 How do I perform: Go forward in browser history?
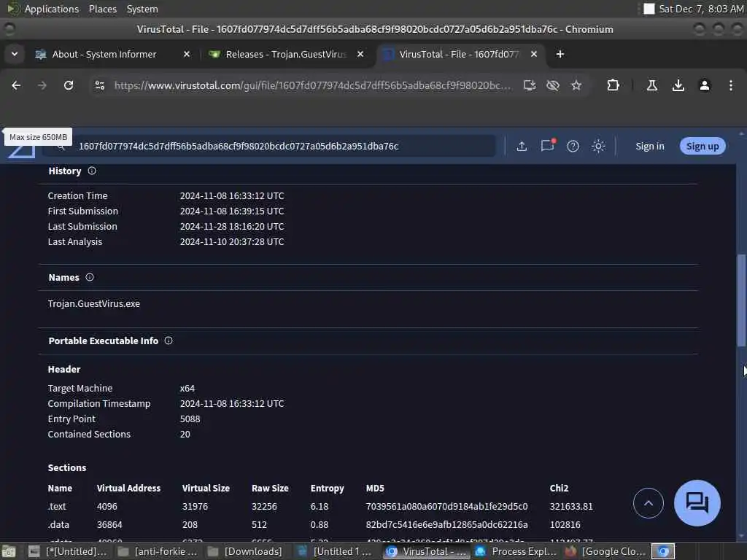point(42,85)
